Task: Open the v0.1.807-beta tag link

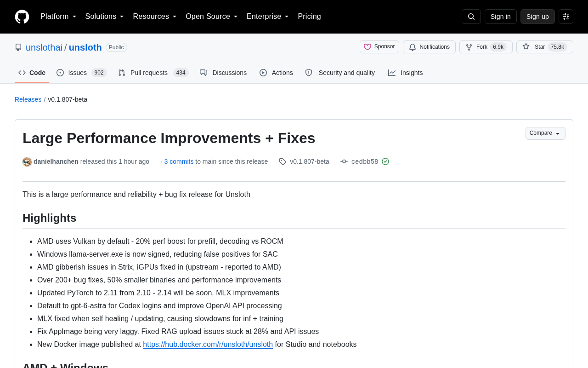Action: pyautogui.click(x=310, y=161)
